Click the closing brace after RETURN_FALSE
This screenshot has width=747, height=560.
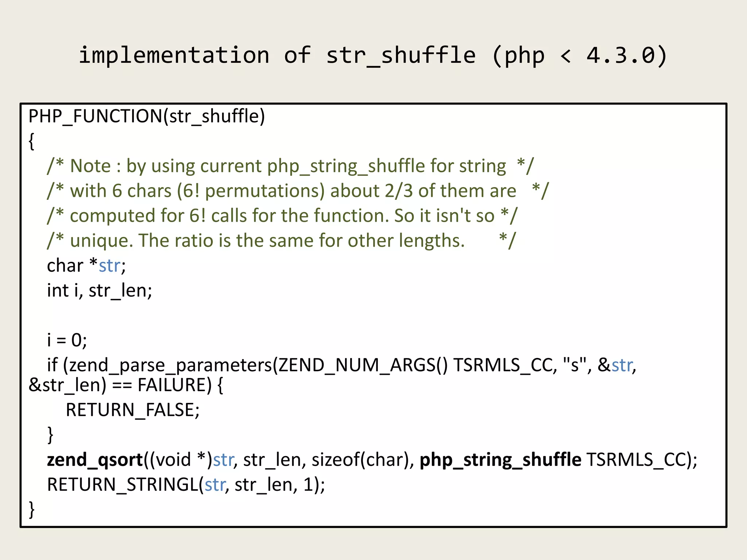50,435
